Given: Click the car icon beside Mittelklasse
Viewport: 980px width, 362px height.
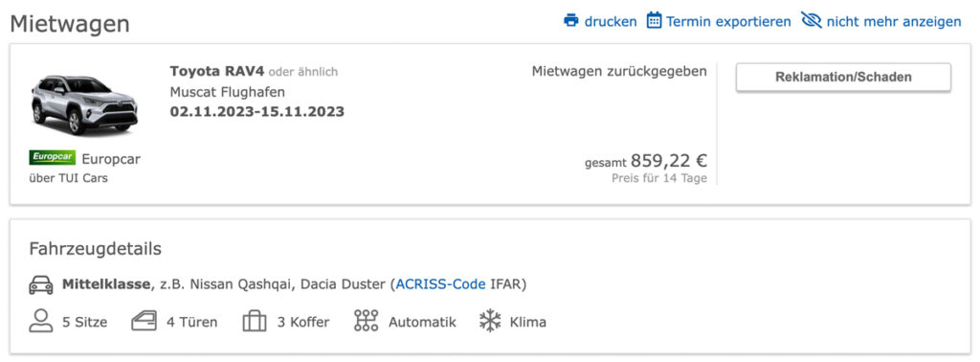Looking at the screenshot, I should (41, 285).
